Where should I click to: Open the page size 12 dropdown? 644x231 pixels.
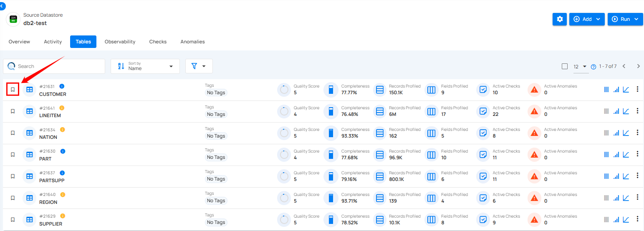[x=580, y=67]
